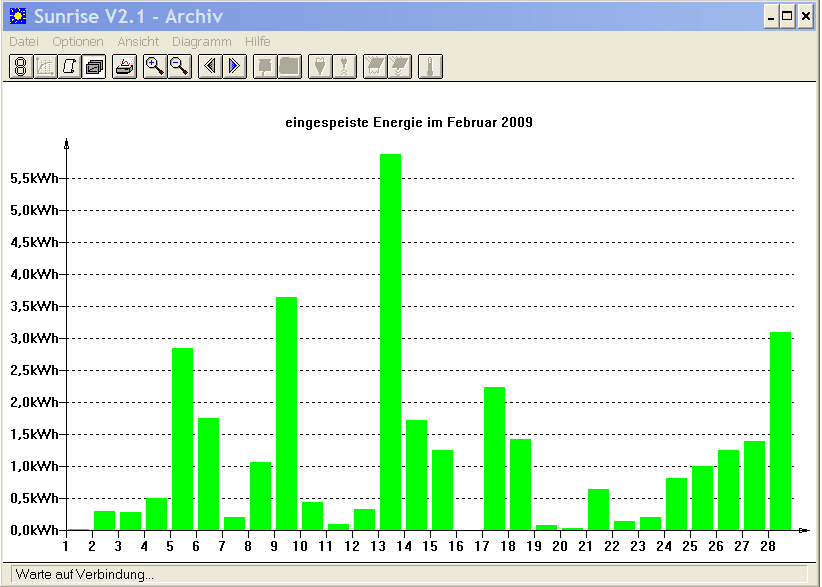Click the '2,0kWh' axis label

[x=35, y=402]
